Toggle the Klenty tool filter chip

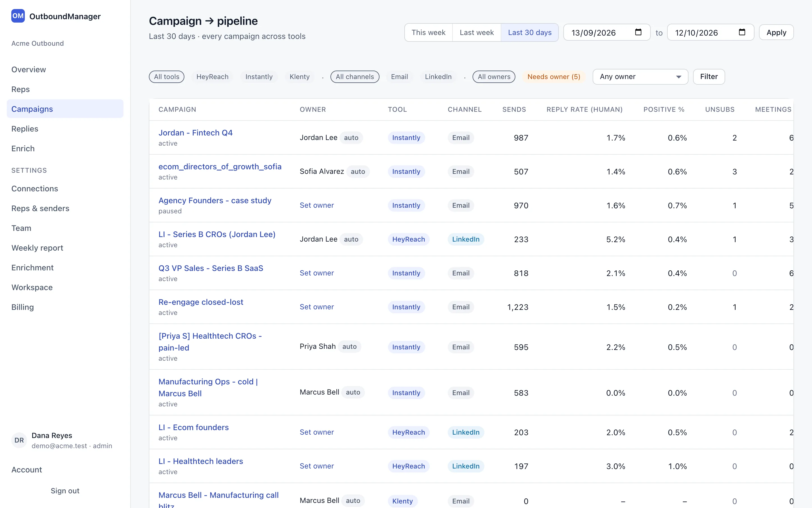point(300,76)
